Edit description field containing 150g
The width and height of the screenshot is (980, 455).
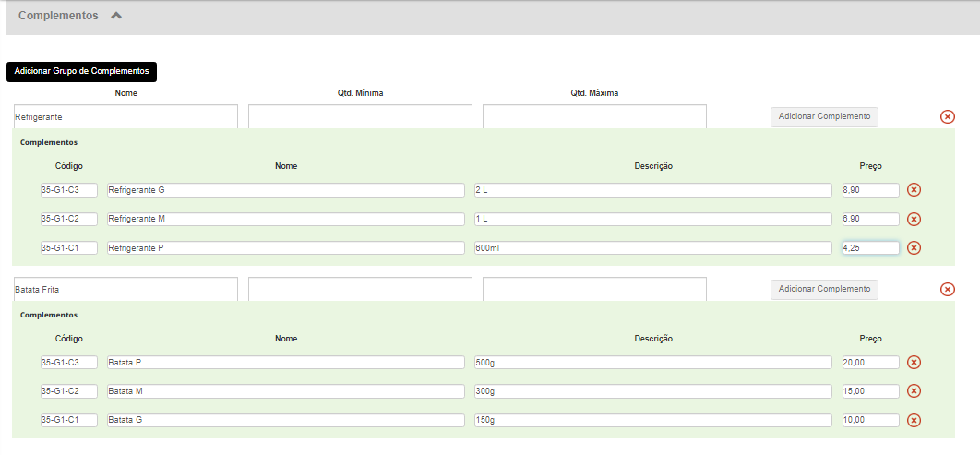pos(653,421)
